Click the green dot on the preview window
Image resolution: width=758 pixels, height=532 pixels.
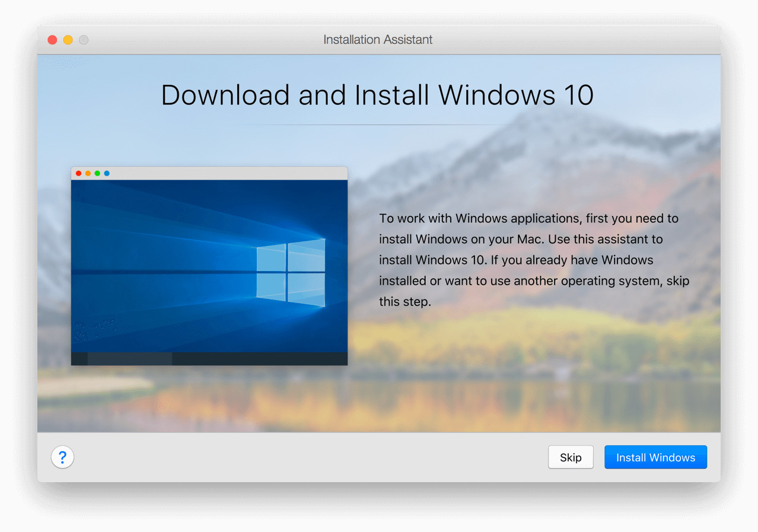97,173
